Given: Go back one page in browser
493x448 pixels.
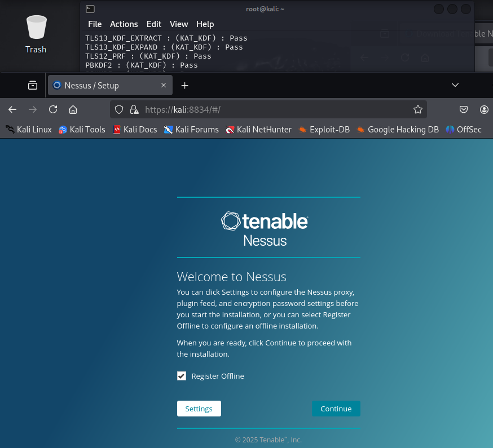Looking at the screenshot, I should 12,110.
